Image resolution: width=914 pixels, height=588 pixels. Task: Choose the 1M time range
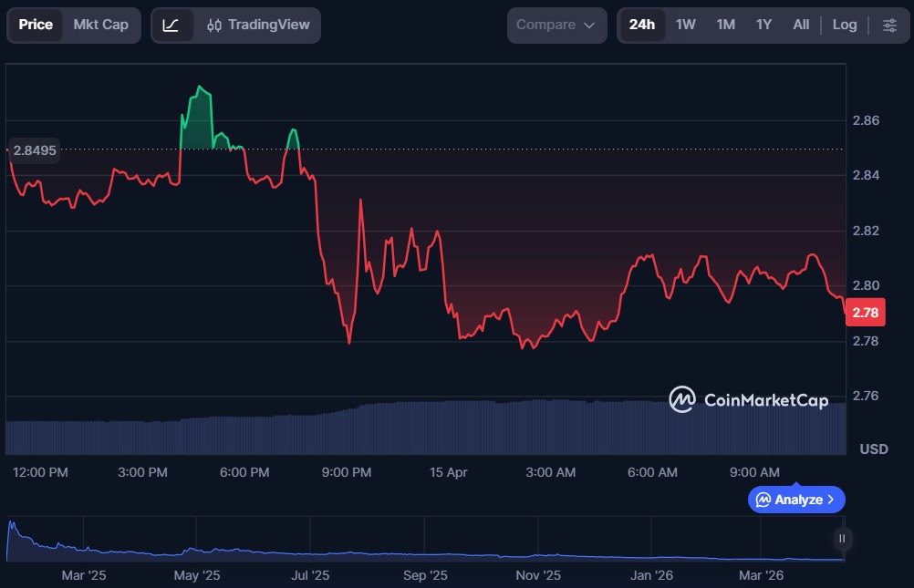point(725,25)
